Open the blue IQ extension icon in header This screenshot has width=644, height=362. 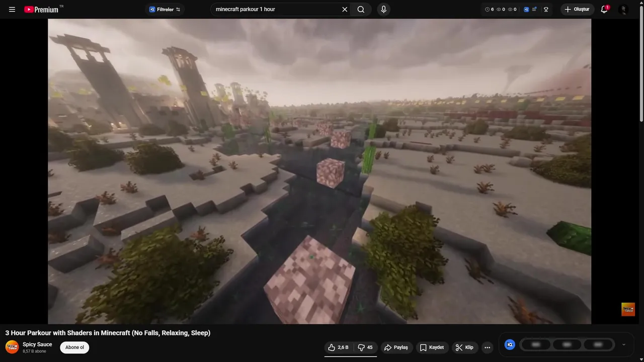(x=526, y=10)
